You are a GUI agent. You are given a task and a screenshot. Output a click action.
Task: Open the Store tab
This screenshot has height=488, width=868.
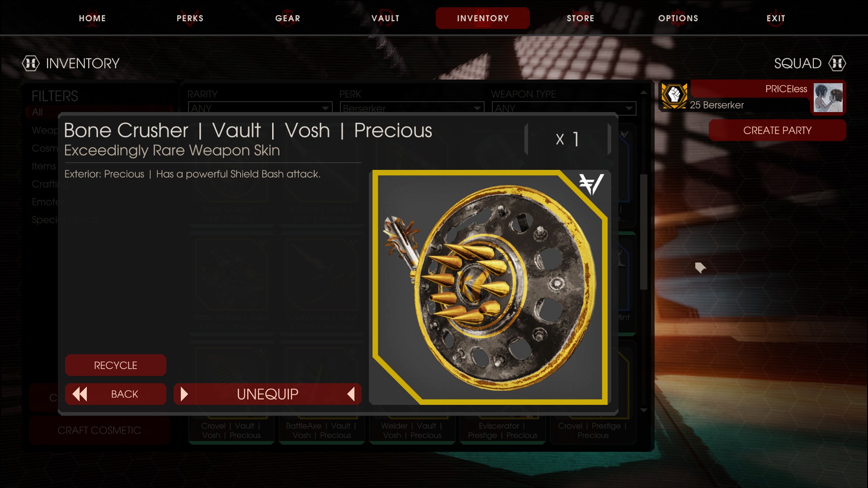tap(580, 18)
